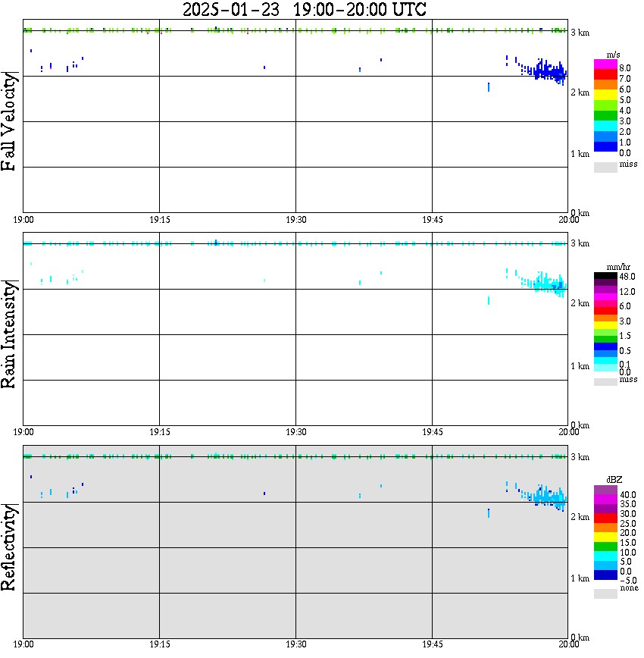Click '19:45' under the Reflectivity plot

(x=433, y=644)
